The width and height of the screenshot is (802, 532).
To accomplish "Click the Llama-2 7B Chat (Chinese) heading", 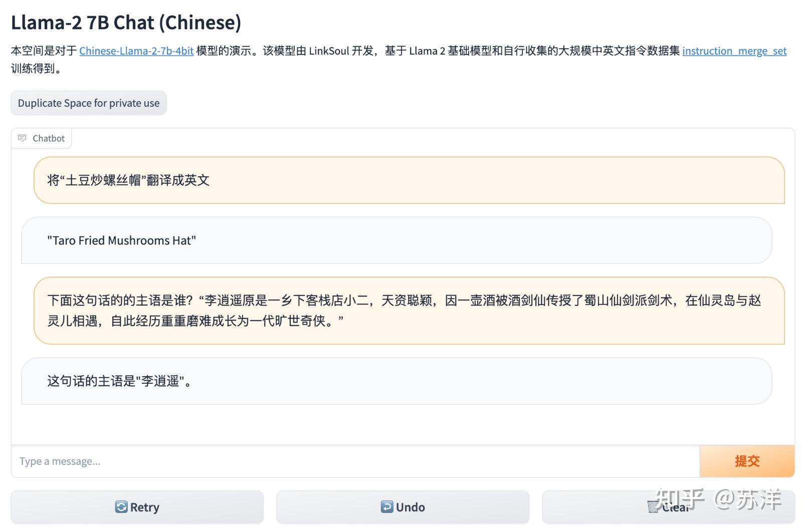I will point(126,23).
